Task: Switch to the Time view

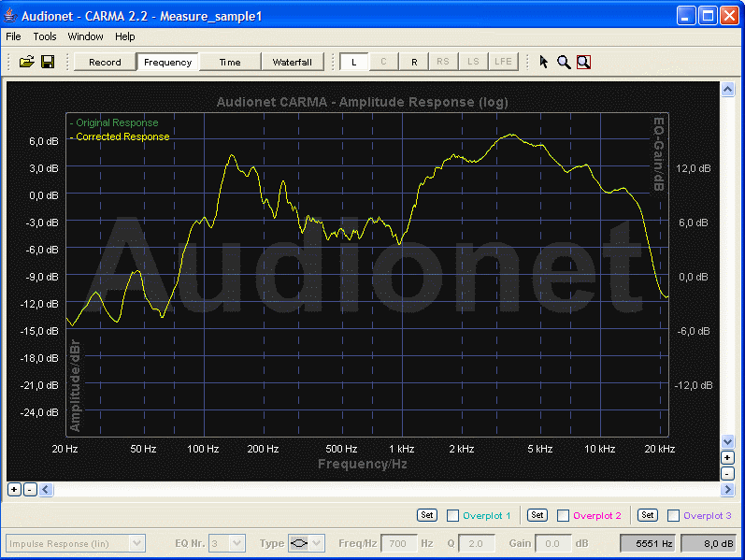Action: tap(230, 62)
